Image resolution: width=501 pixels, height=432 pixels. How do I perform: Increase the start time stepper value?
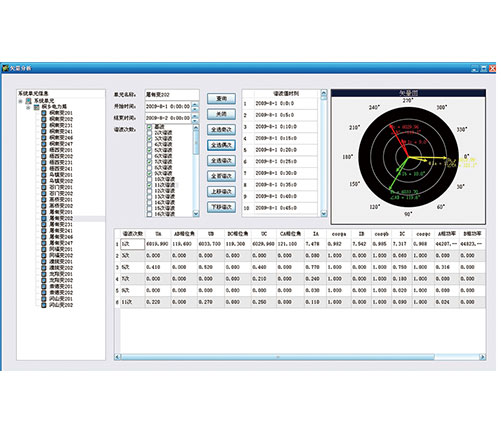(x=195, y=104)
